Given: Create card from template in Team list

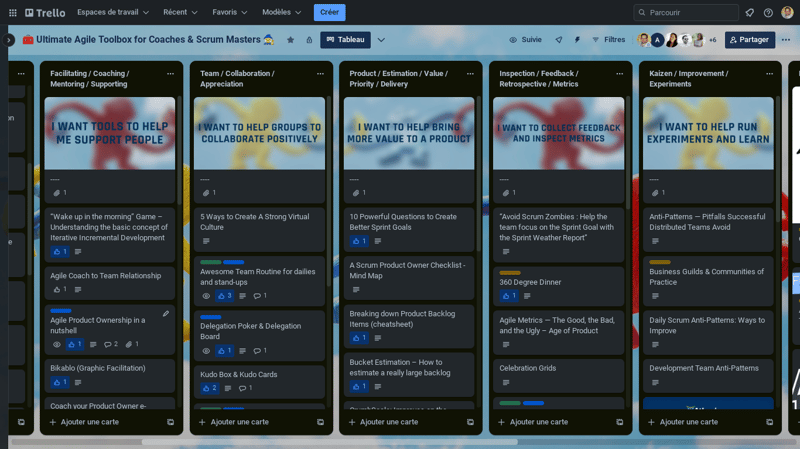Looking at the screenshot, I should tap(320, 422).
